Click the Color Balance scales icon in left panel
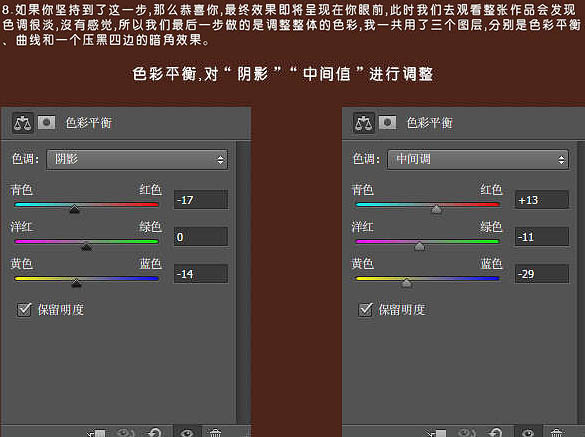The height and width of the screenshot is (437, 585). [x=23, y=123]
